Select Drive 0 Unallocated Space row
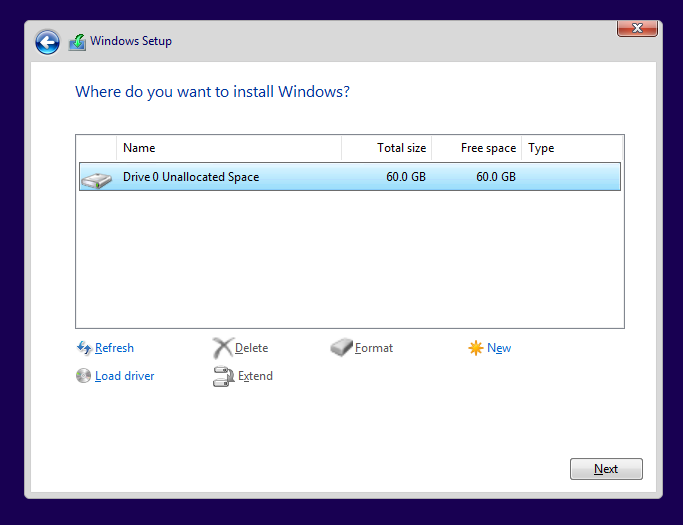 coord(350,176)
